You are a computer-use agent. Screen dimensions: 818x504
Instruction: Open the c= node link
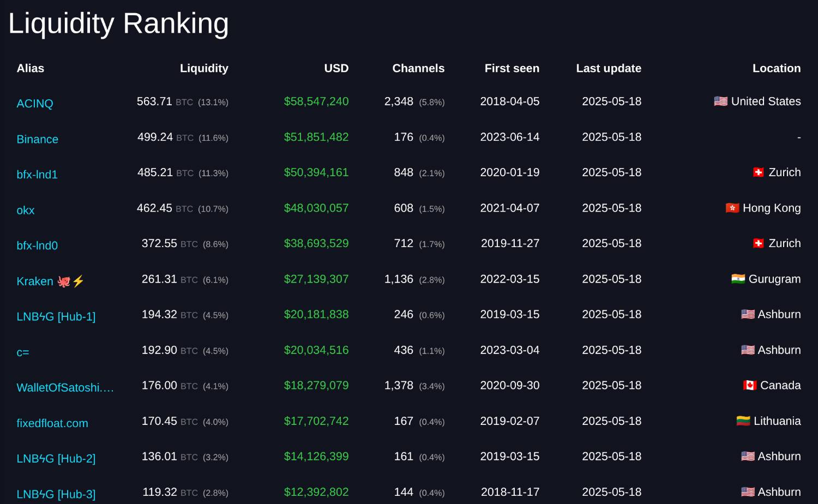23,352
